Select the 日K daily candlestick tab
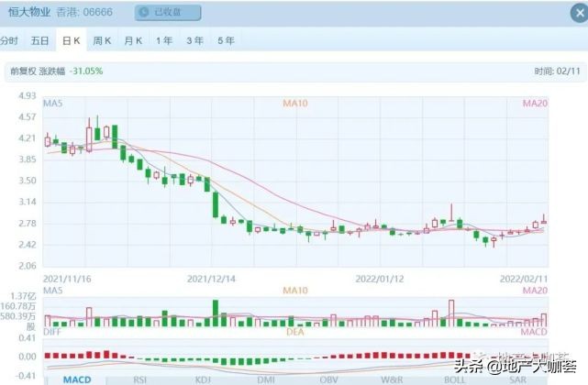The height and width of the screenshot is (385, 588). point(72,40)
